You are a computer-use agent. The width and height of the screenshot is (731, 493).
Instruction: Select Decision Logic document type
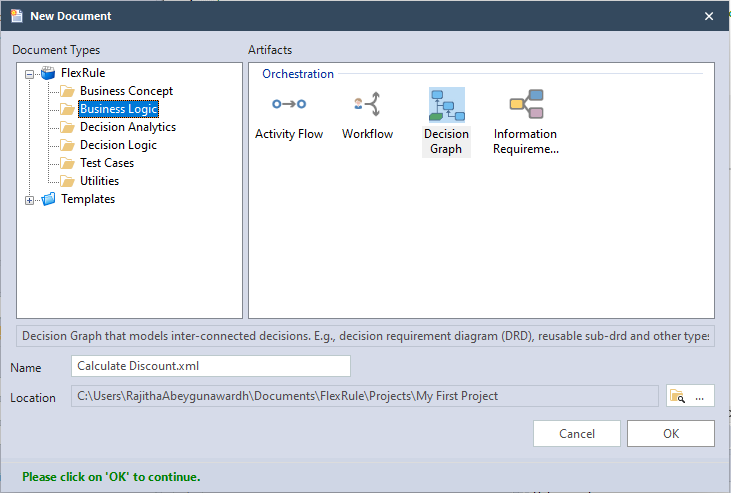pos(118,145)
